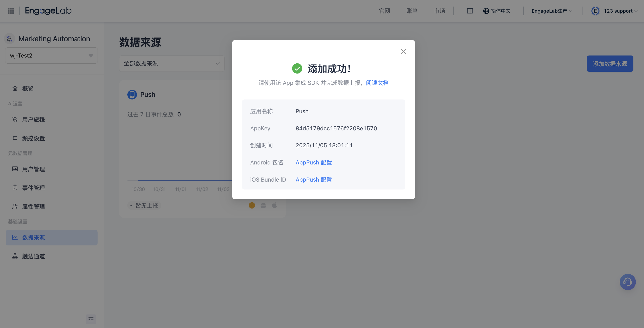Go to 用户旅程 in the sidebar
The image size is (644, 328).
click(33, 120)
